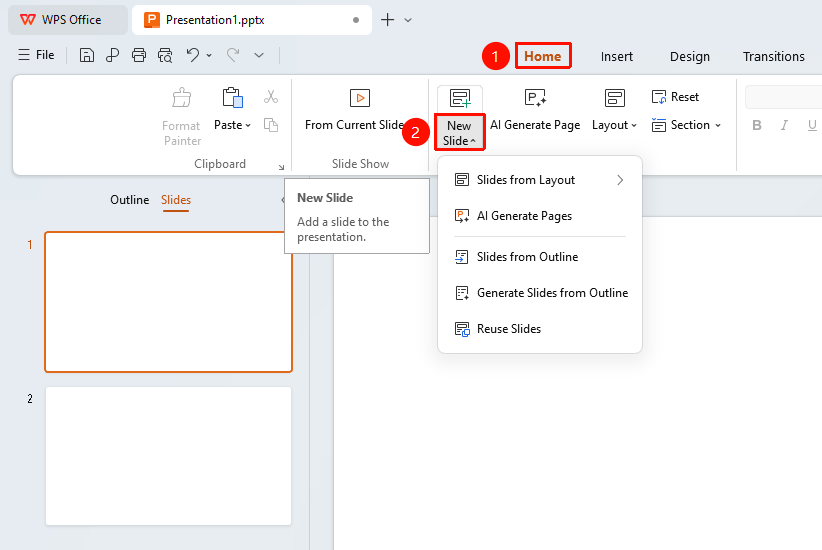Click the font name input box
The image size is (822, 550).
[784, 98]
